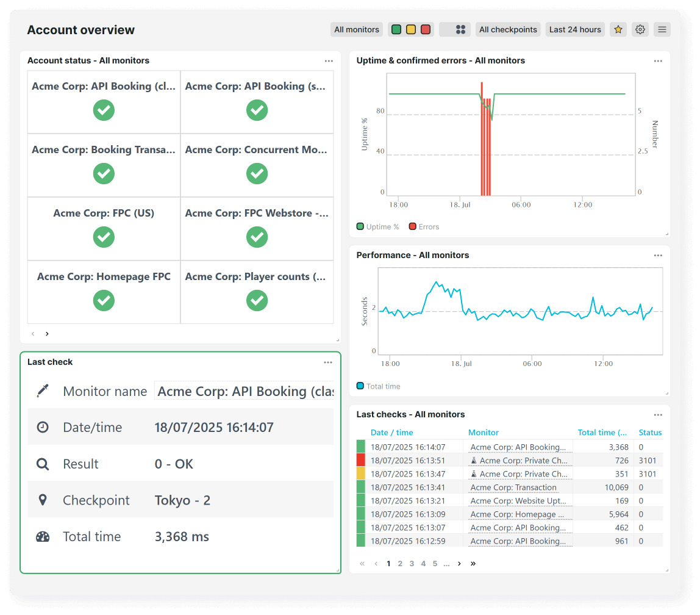Click the checkpoint location pin icon
Screen dimensions: 700x615
tap(42, 500)
